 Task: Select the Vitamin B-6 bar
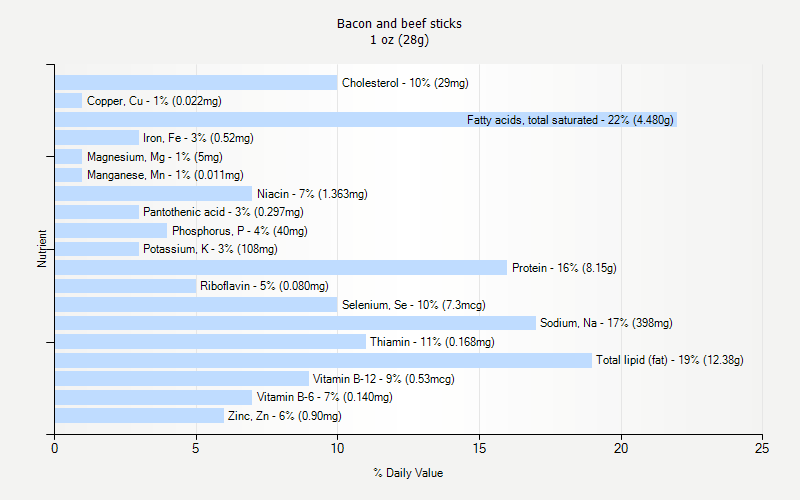point(154,397)
